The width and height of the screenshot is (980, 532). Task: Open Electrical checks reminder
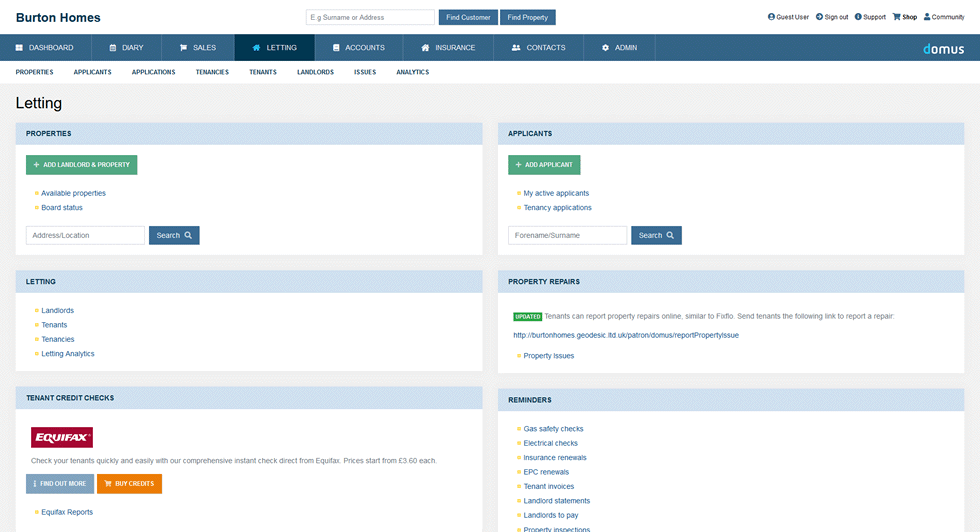point(550,443)
